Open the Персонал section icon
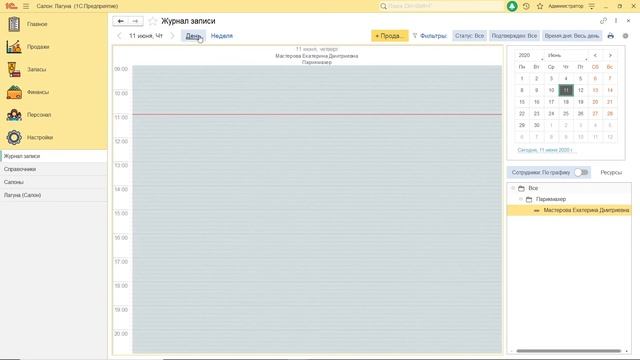This screenshot has width=640, height=360. coord(14,115)
